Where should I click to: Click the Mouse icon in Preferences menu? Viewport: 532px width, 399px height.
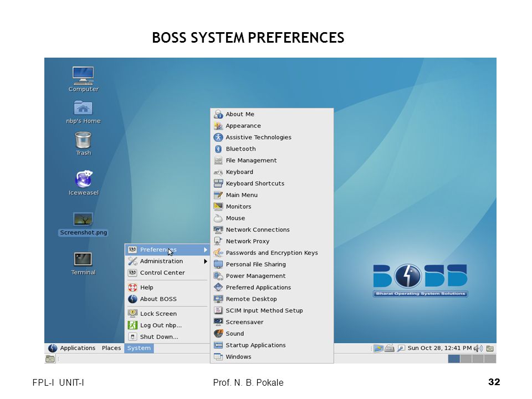click(218, 218)
